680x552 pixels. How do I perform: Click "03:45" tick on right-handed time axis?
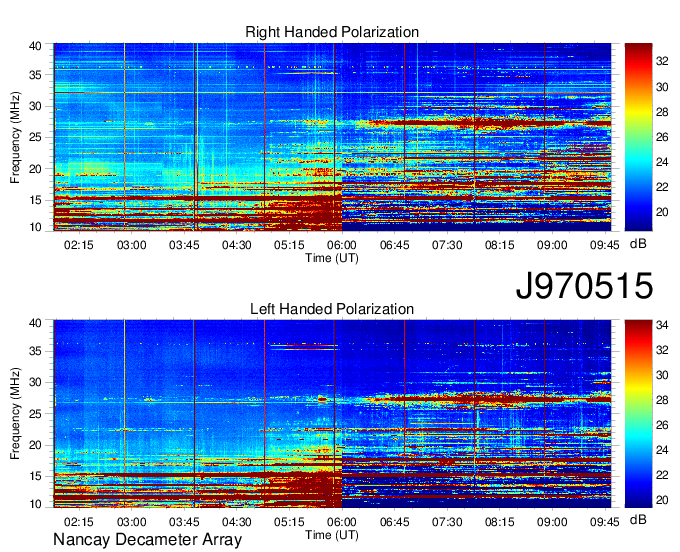(184, 245)
